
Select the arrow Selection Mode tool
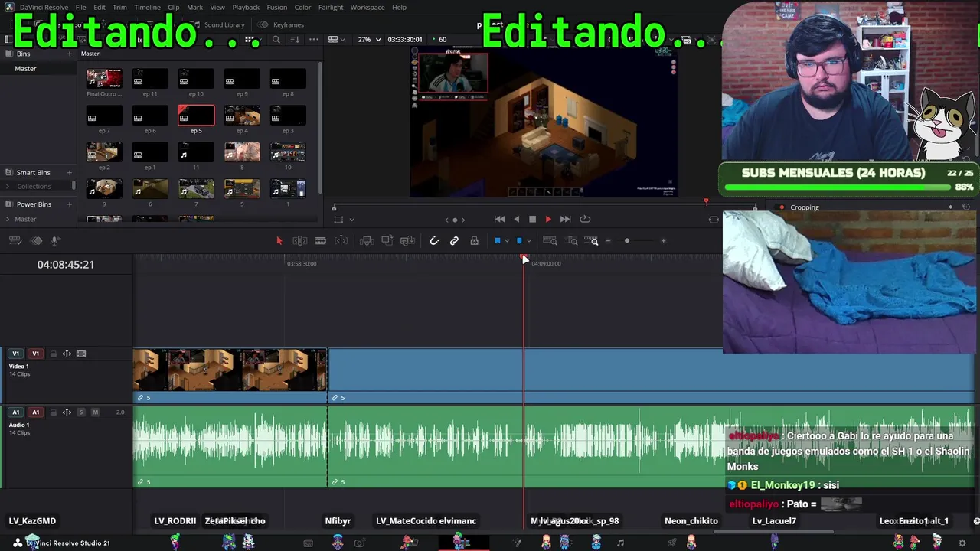pyautogui.click(x=279, y=241)
